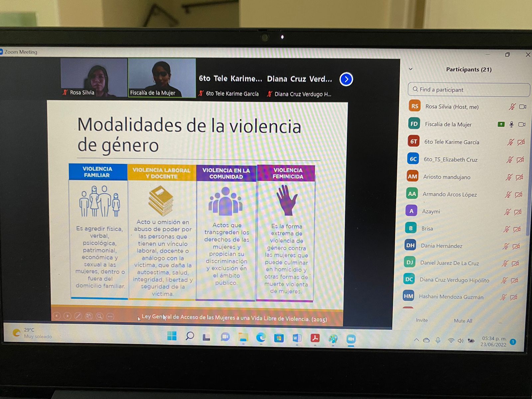The width and height of the screenshot is (532, 399).
Task: Click the next video thumbnails arrow button
Action: click(346, 79)
